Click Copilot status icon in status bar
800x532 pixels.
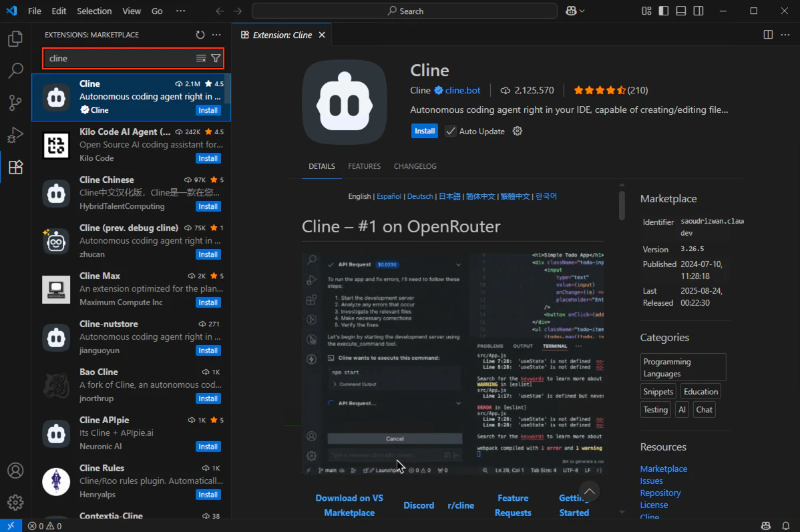pos(766,525)
